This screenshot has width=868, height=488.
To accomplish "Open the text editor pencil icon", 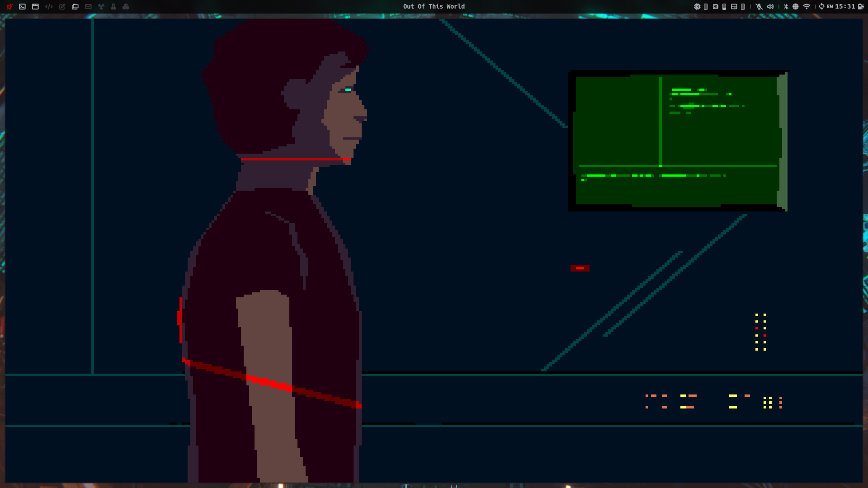I will pyautogui.click(x=61, y=6).
